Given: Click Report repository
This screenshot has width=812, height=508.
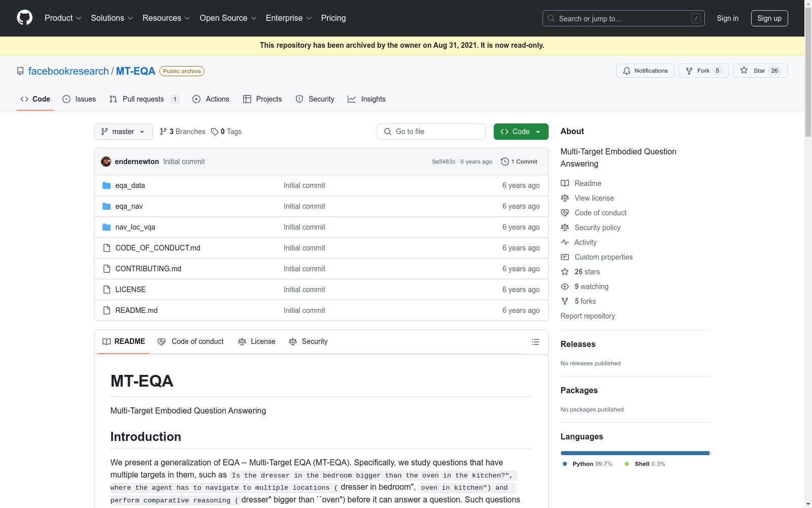Looking at the screenshot, I should point(588,316).
